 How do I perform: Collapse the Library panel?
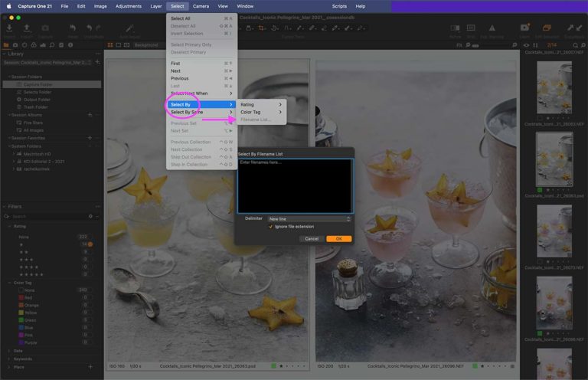[x=4, y=54]
